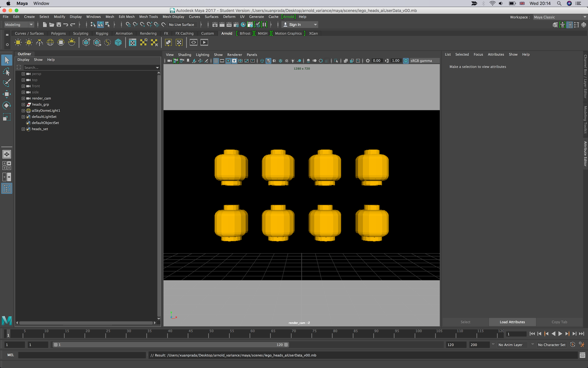This screenshot has height=368, width=588.
Task: Open the Workspace Maya Classic dropdown
Action: (560, 17)
